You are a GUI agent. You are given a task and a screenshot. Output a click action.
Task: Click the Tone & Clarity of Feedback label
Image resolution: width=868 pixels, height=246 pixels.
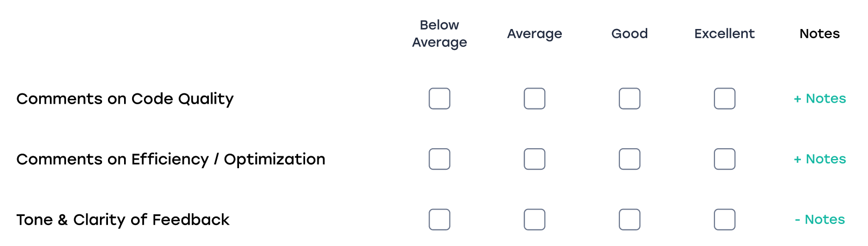pyautogui.click(x=123, y=220)
